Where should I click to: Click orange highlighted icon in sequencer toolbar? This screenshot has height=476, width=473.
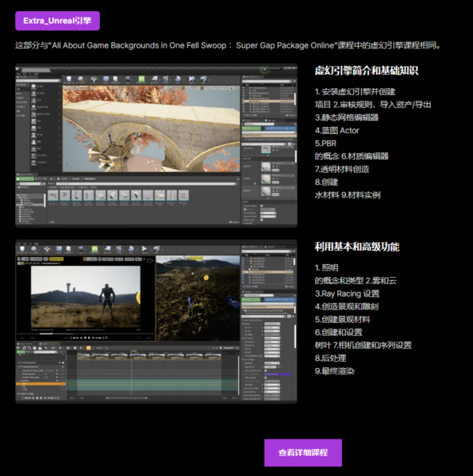(x=88, y=348)
